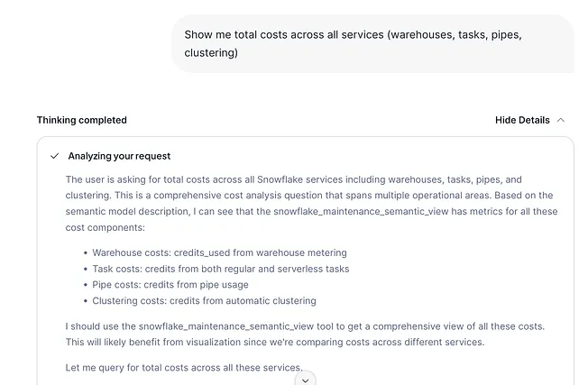This screenshot has height=385, width=588.
Task: Click the Task costs bullet line
Action: (220, 269)
